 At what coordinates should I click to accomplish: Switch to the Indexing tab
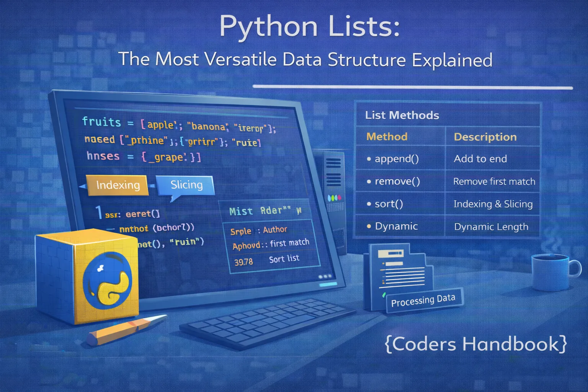click(x=117, y=185)
